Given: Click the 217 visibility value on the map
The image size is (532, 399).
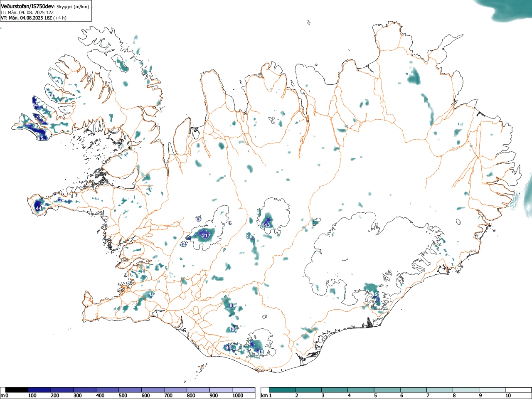Looking at the screenshot, I should pyautogui.click(x=206, y=236).
